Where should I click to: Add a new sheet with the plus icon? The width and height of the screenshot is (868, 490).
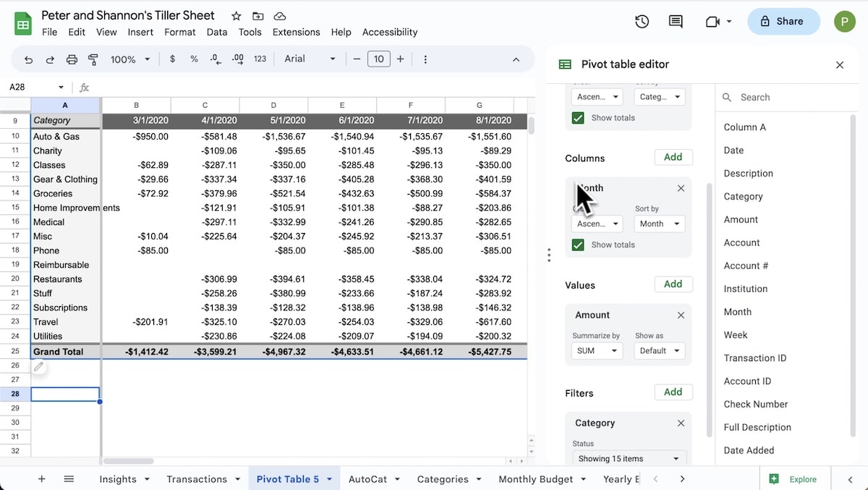(x=41, y=479)
